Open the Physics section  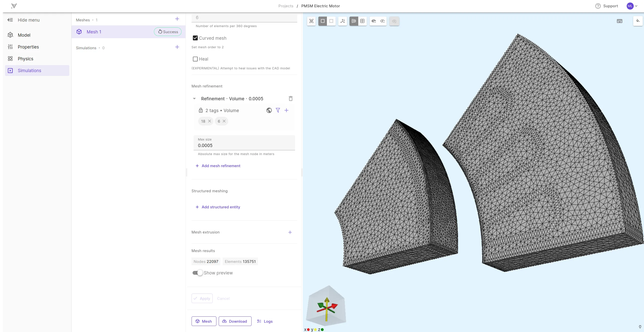pyautogui.click(x=37, y=59)
